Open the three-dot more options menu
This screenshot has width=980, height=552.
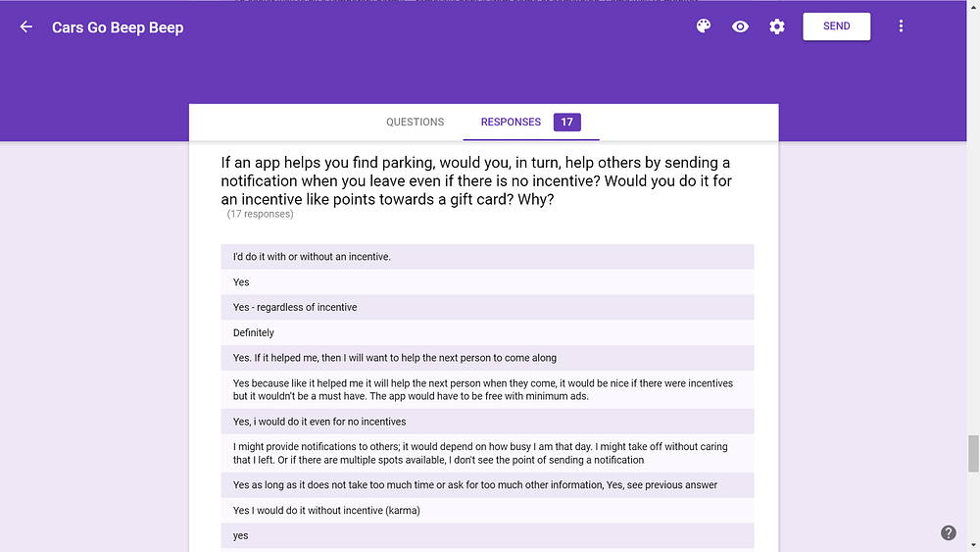pyautogui.click(x=901, y=26)
